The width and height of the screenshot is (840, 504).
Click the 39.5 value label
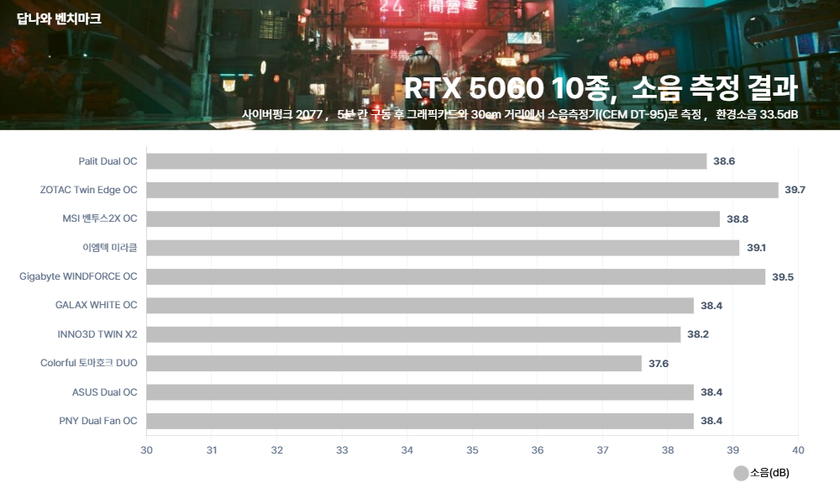(x=782, y=276)
